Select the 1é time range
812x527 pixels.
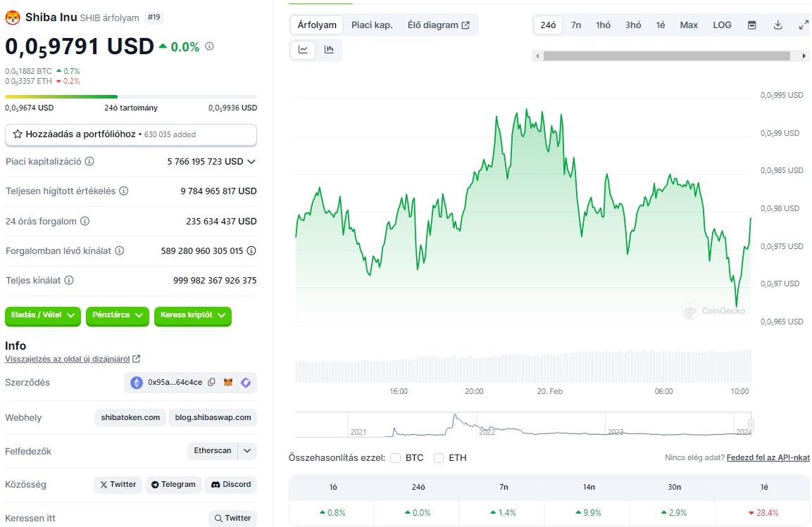(661, 25)
